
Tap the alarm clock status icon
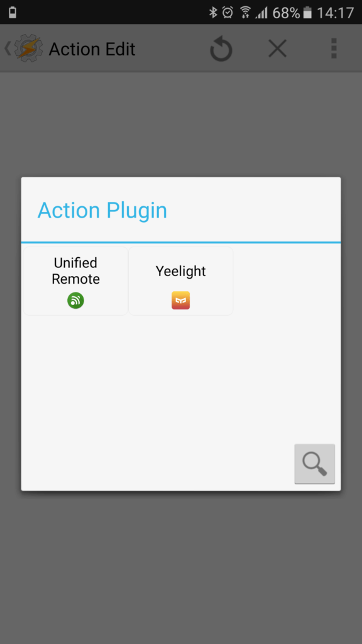coord(228,13)
